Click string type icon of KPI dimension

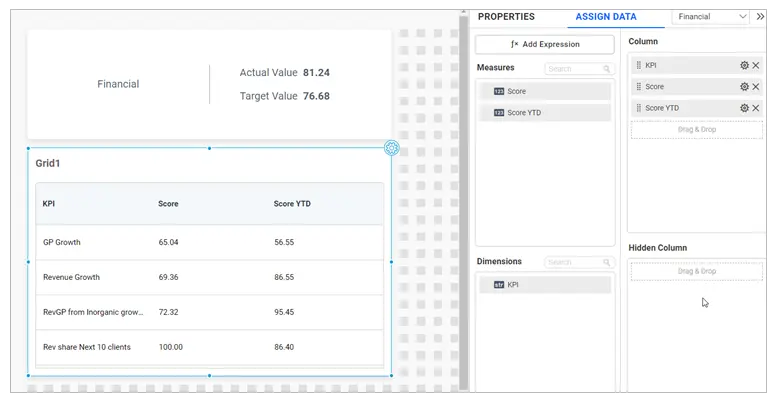[499, 285]
